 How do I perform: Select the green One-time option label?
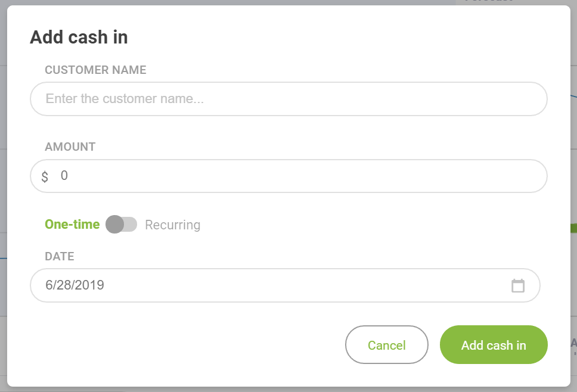click(x=72, y=225)
